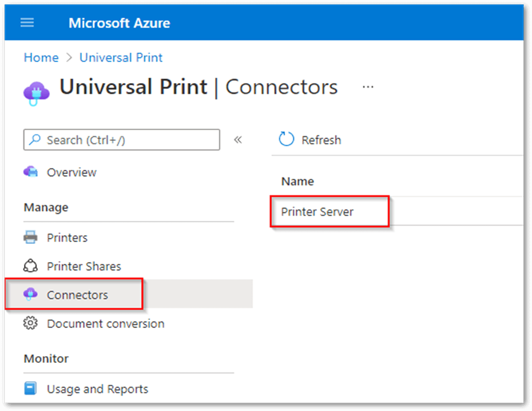Click the Manage section heading
This screenshot has width=532, height=411.
tap(46, 207)
